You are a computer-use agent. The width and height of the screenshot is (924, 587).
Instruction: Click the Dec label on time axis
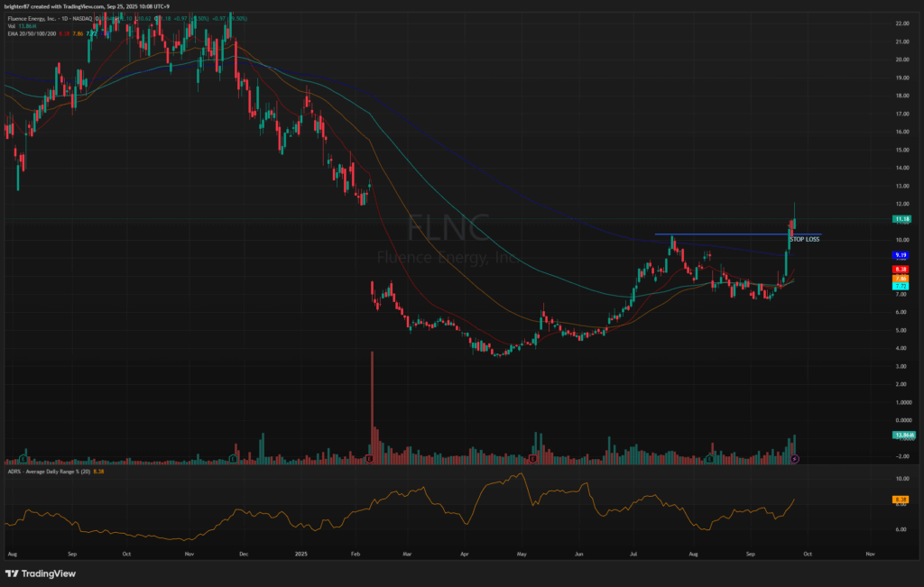coord(244,554)
